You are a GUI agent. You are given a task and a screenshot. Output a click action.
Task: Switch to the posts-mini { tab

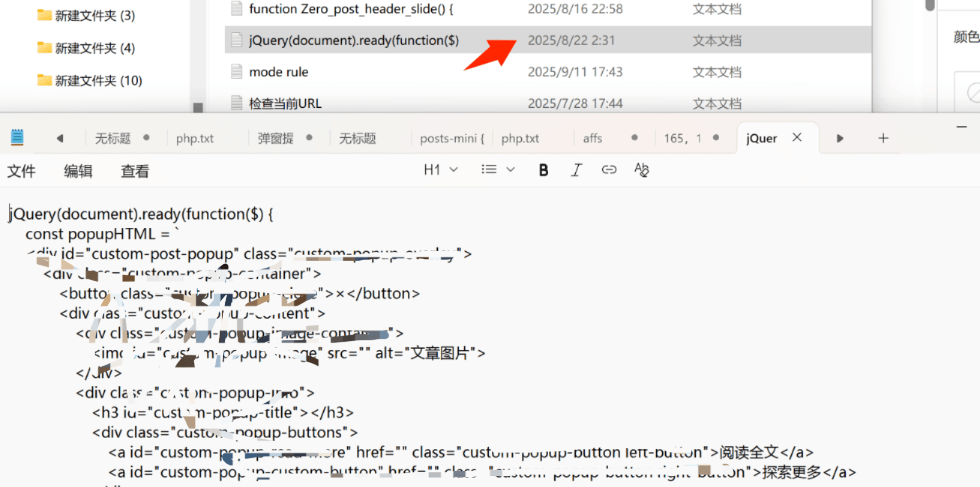(x=452, y=139)
